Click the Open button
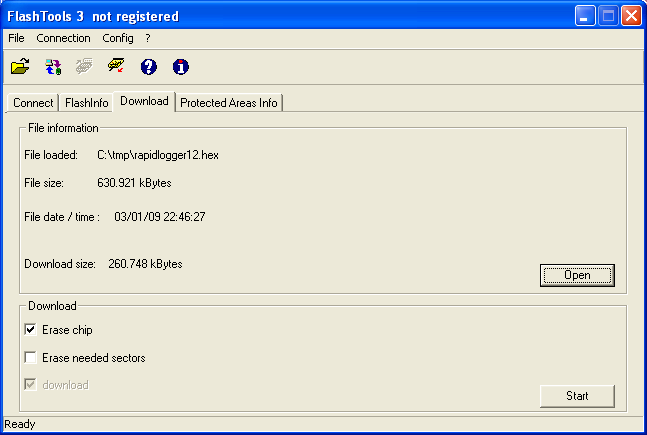 pyautogui.click(x=577, y=275)
